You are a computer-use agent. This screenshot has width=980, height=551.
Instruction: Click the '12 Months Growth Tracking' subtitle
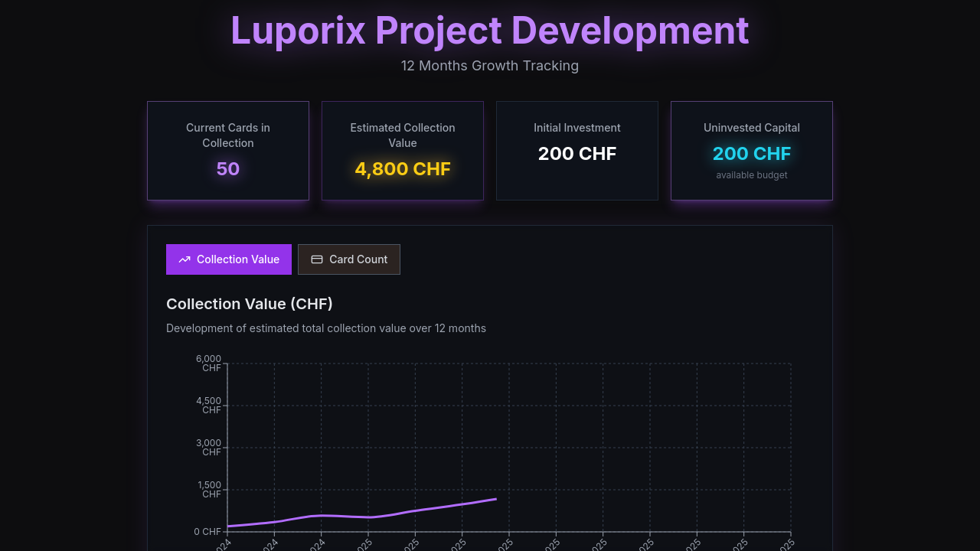click(490, 66)
